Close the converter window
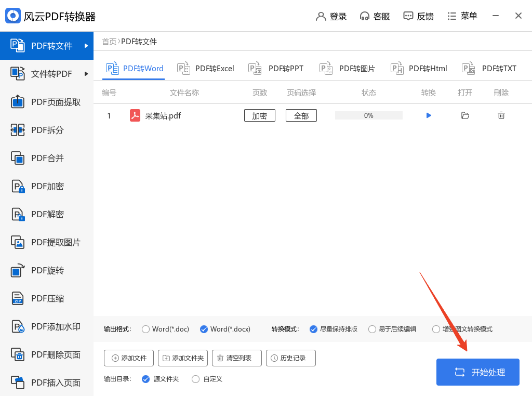The height and width of the screenshot is (396, 532). tap(518, 16)
